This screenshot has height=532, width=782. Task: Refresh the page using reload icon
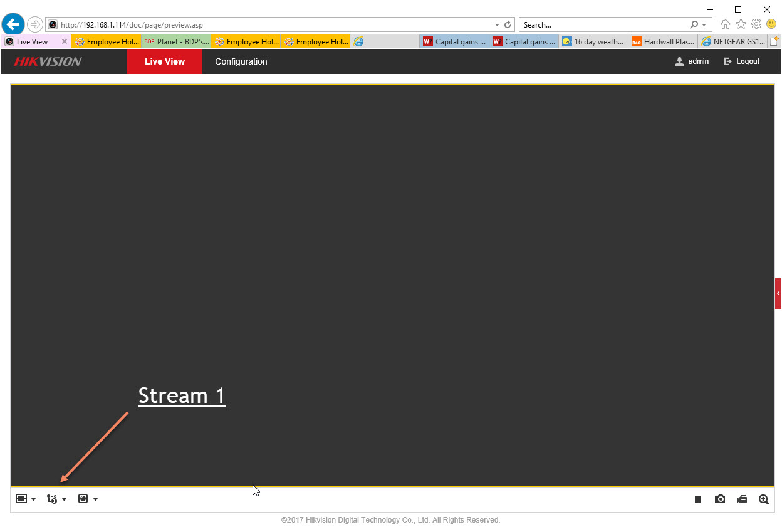(x=508, y=25)
